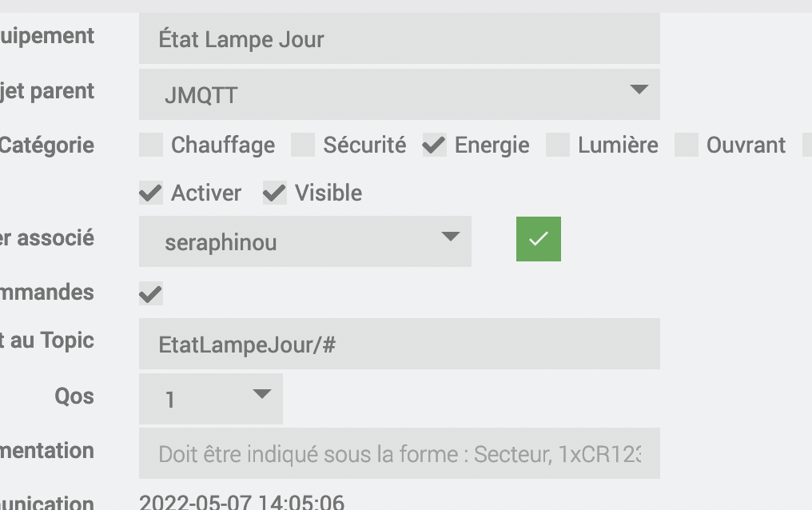
Task: Tick the Lumière category checkbox
Action: (x=558, y=145)
